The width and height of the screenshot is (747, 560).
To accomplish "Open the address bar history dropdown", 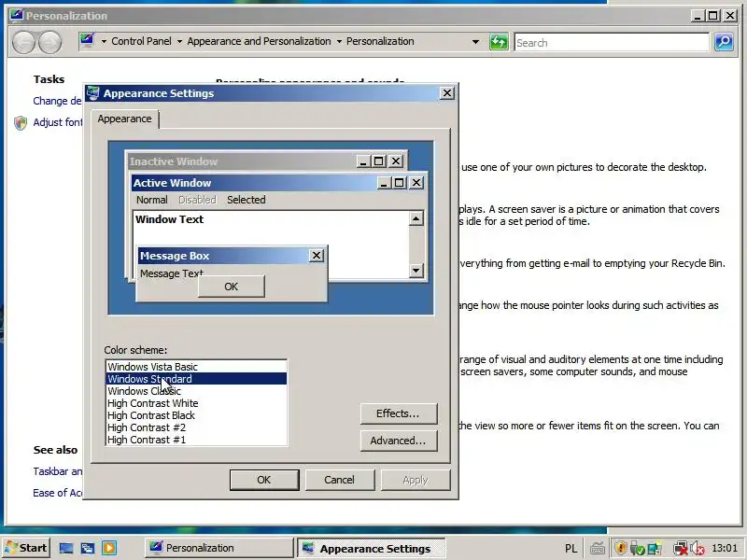I will 475,42.
